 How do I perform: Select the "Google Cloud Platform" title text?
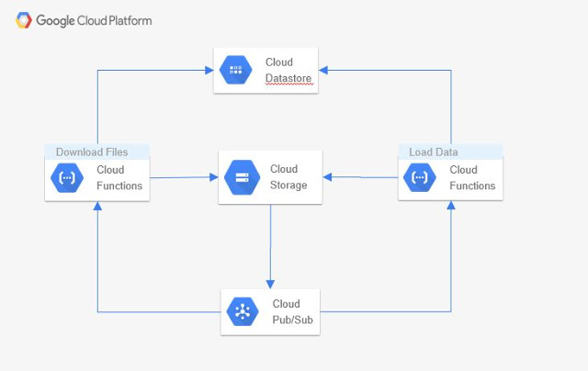[x=94, y=20]
